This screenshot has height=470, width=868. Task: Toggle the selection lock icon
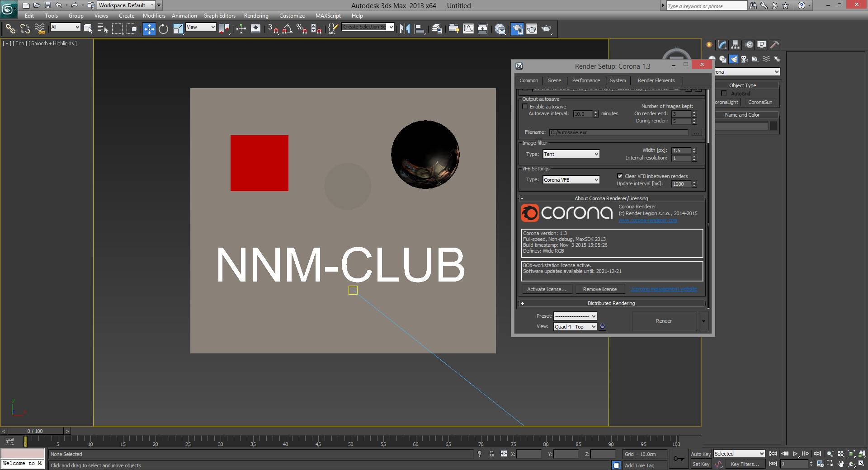coord(491,454)
